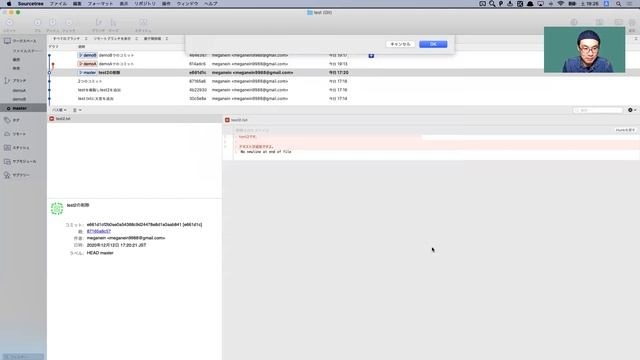Click the Reverse Hunk button
This screenshot has height=360, width=640.
pos(625,130)
